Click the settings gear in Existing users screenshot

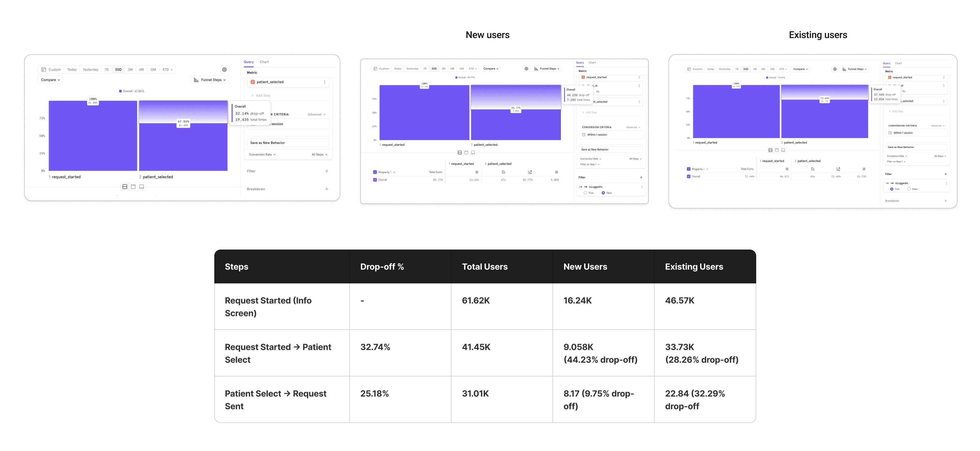coord(835,69)
